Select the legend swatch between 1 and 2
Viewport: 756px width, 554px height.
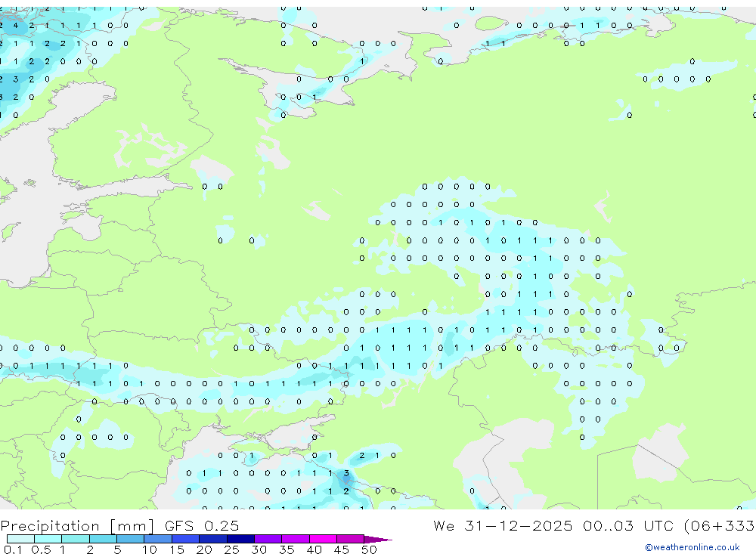[x=76, y=539]
